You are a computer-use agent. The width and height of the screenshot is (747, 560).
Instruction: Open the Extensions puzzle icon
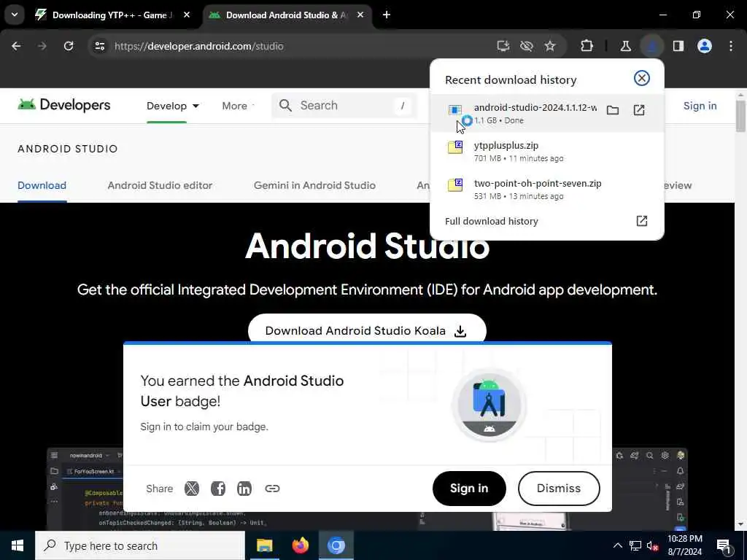coord(587,46)
